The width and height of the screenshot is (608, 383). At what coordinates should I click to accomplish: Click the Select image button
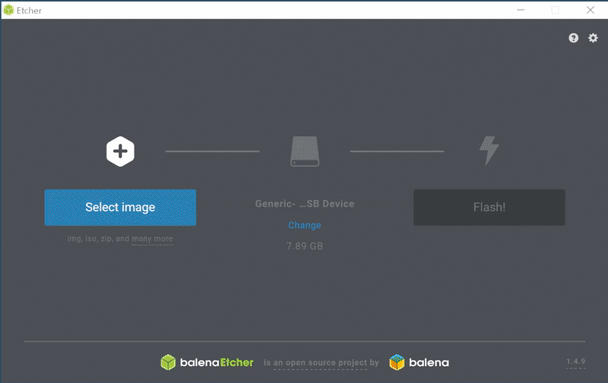click(x=120, y=207)
